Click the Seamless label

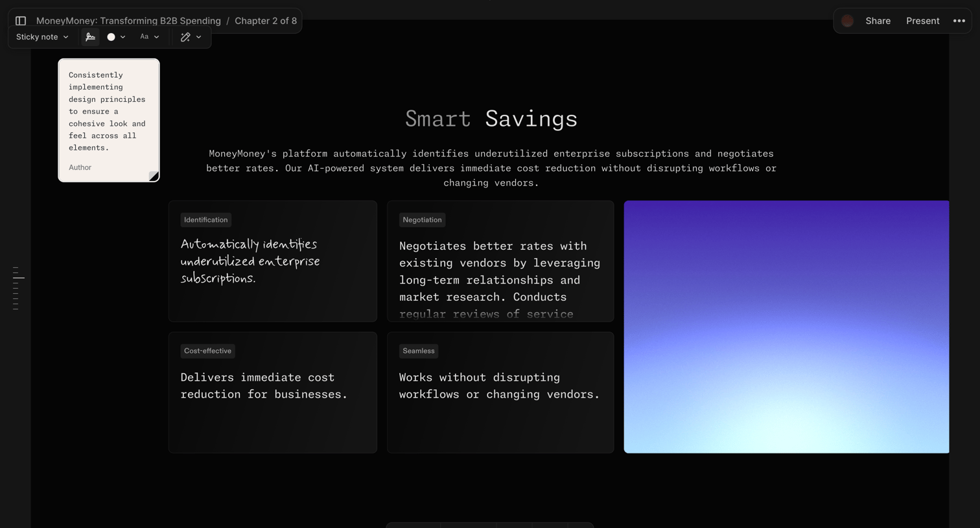[418, 351]
